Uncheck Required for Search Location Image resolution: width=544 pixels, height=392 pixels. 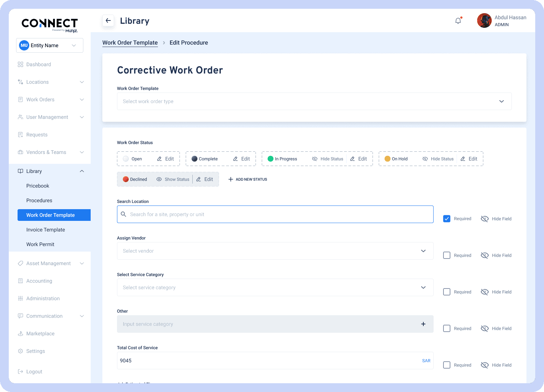tap(446, 219)
